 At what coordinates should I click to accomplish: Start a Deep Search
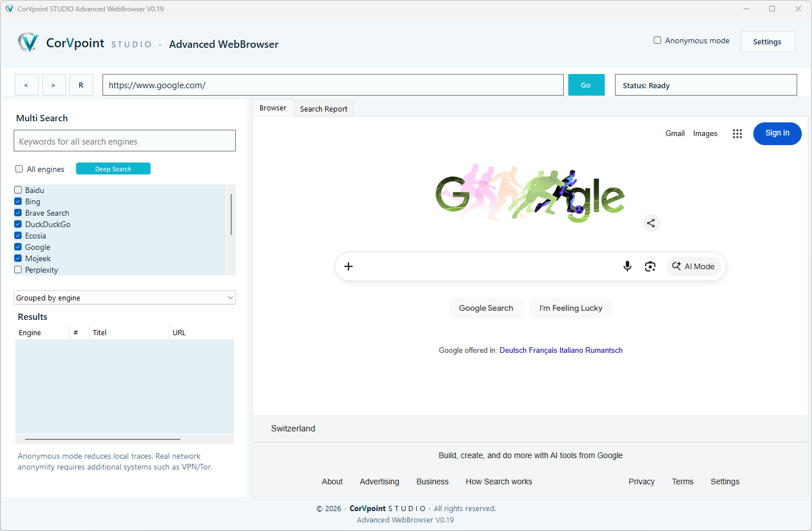coord(113,169)
